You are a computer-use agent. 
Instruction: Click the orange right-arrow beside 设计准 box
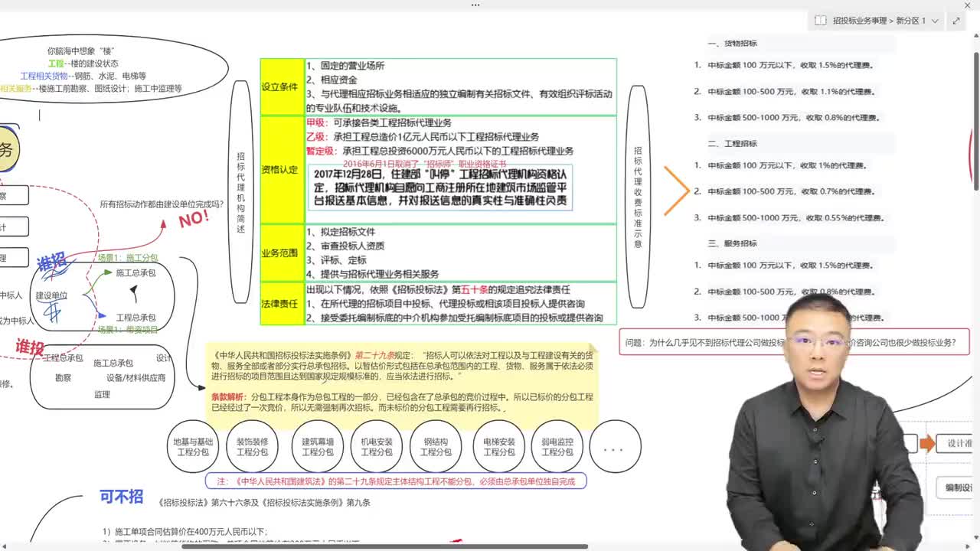(x=927, y=444)
